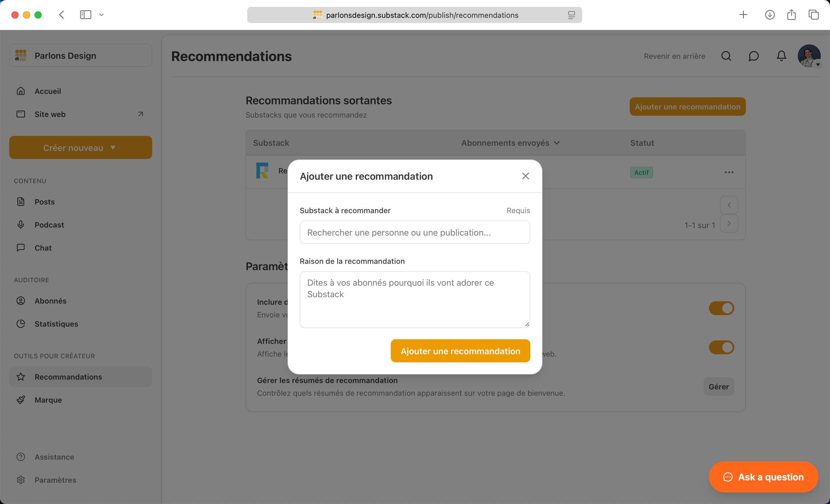Open a new tab with plus icon
Image resolution: width=830 pixels, height=504 pixels.
743,14
